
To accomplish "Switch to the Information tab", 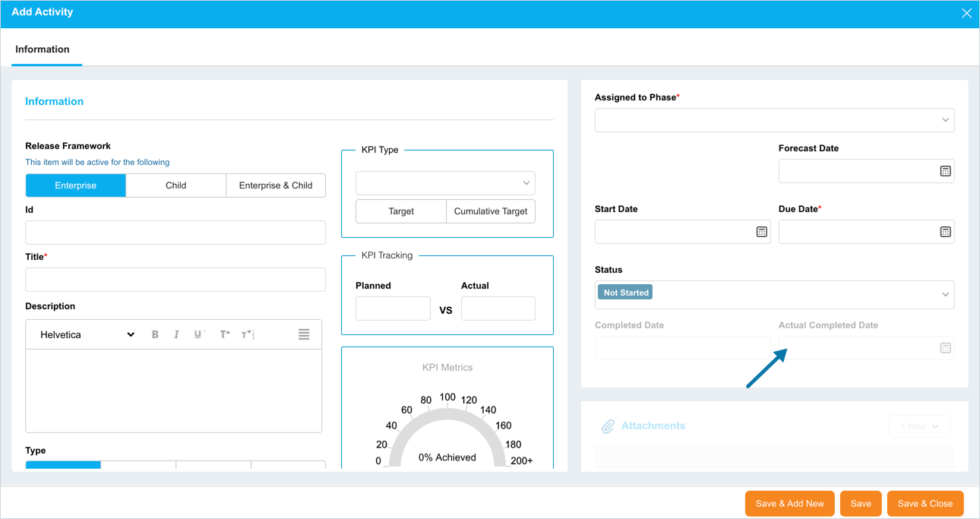I will point(43,49).
